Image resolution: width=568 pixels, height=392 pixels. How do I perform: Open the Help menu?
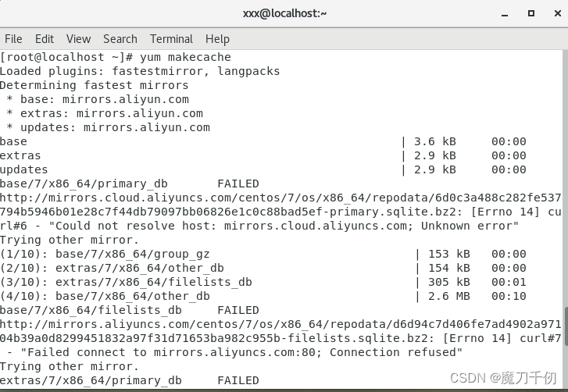[217, 39]
